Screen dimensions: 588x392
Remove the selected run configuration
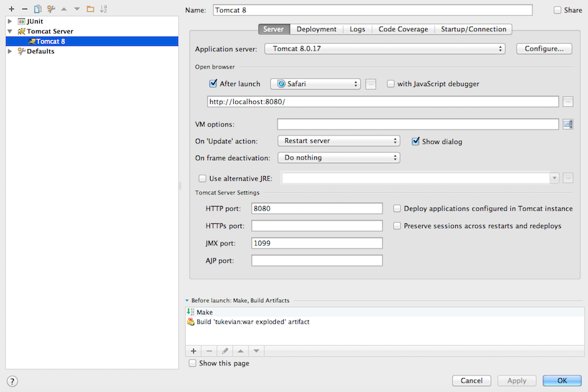[x=25, y=9]
